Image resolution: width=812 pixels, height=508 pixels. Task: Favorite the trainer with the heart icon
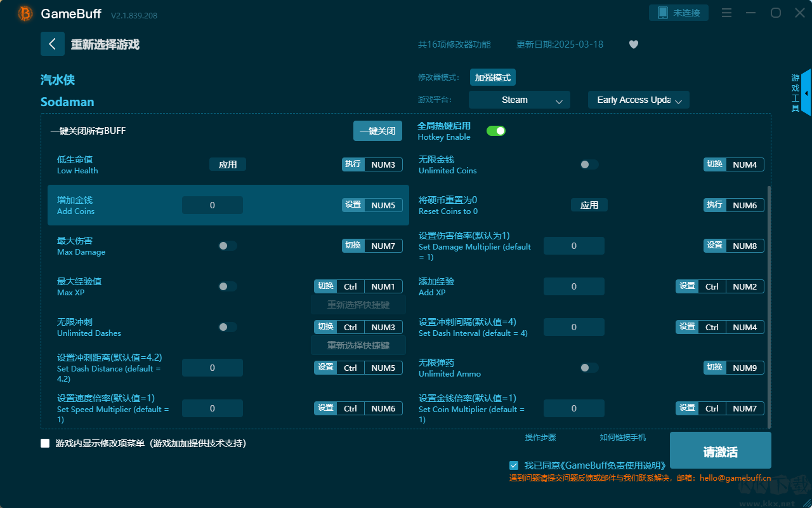point(633,44)
